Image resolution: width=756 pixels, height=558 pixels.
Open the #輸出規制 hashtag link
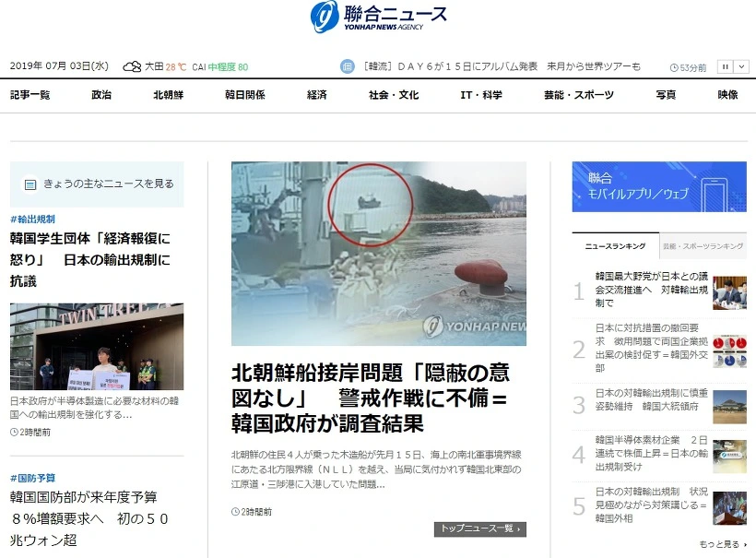tap(32, 220)
